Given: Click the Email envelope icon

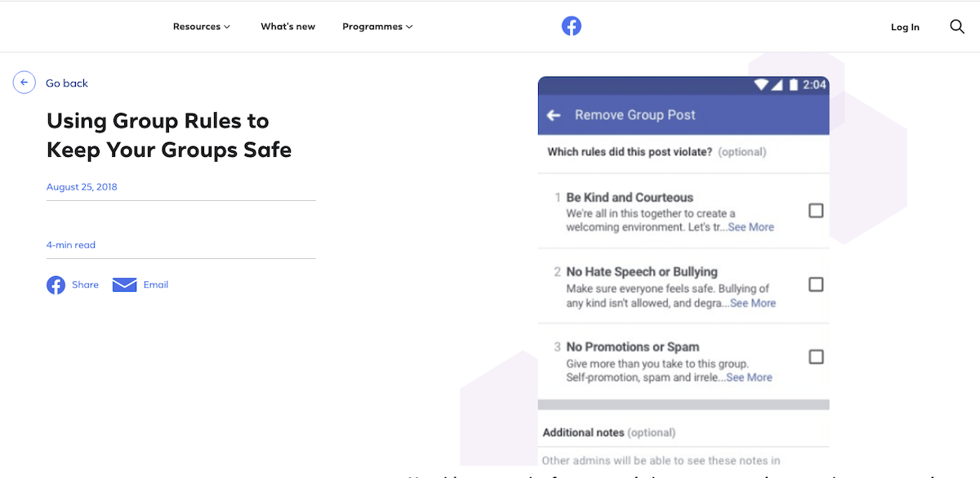Looking at the screenshot, I should pos(124,284).
